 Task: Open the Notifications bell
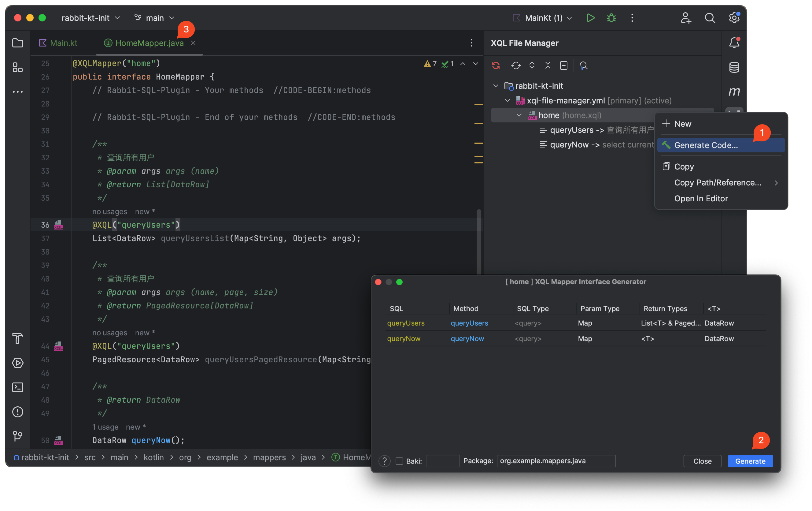click(x=734, y=43)
